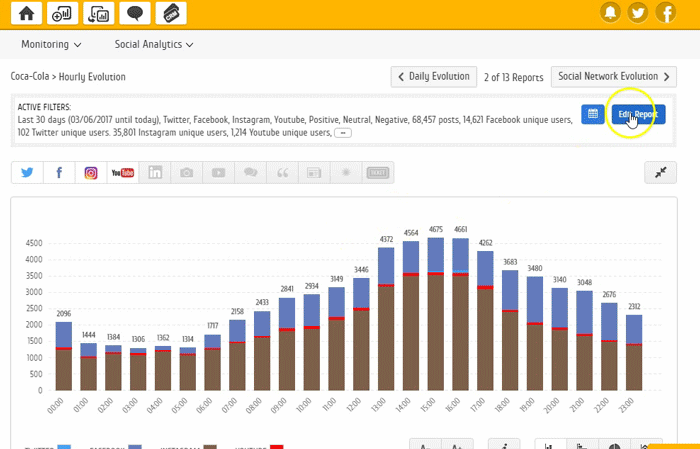Screen dimensions: 700x449
Task: Open the notifications bell icon
Action: click(x=609, y=13)
